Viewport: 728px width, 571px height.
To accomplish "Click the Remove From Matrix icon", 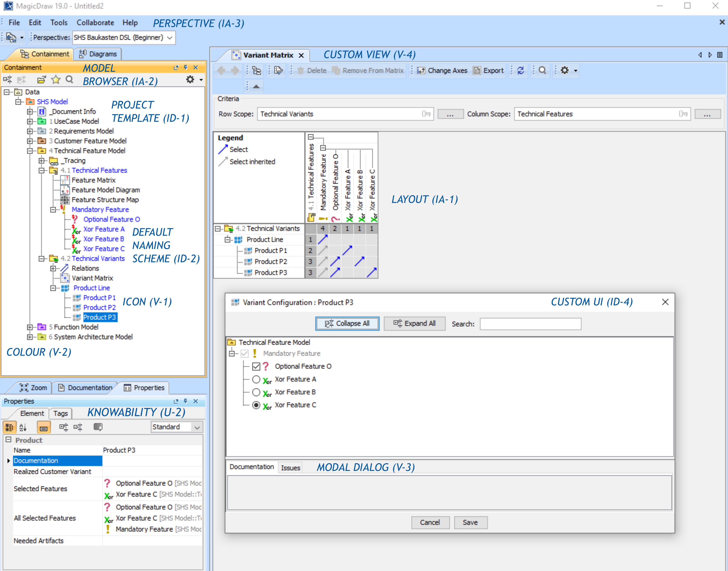I will pos(336,70).
